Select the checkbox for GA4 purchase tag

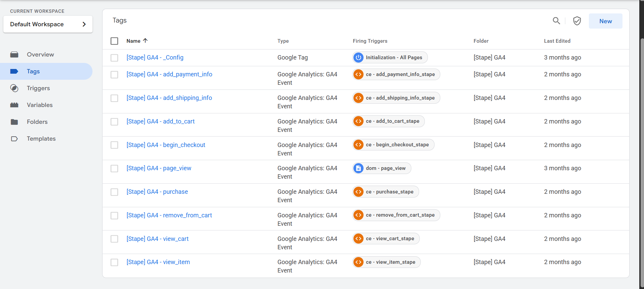[114, 192]
